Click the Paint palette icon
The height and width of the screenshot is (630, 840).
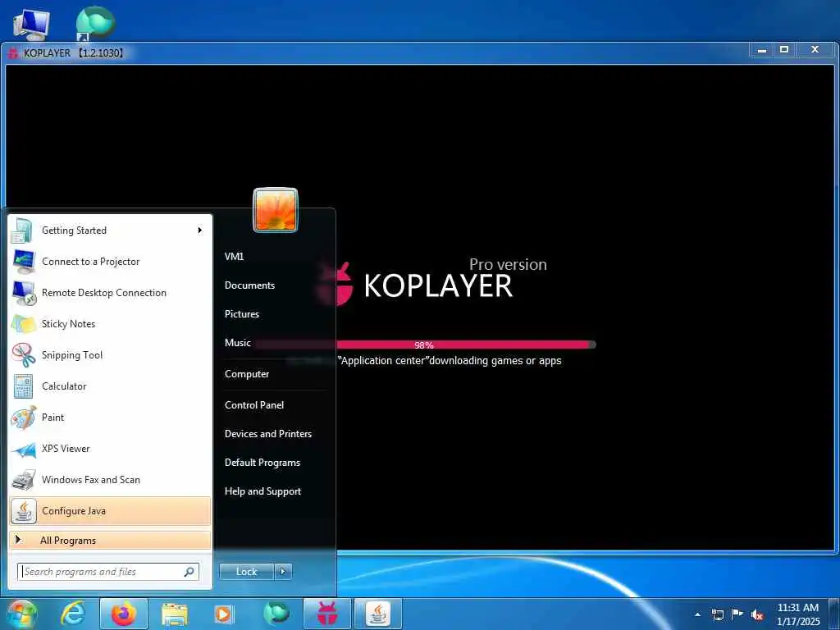[24, 418]
